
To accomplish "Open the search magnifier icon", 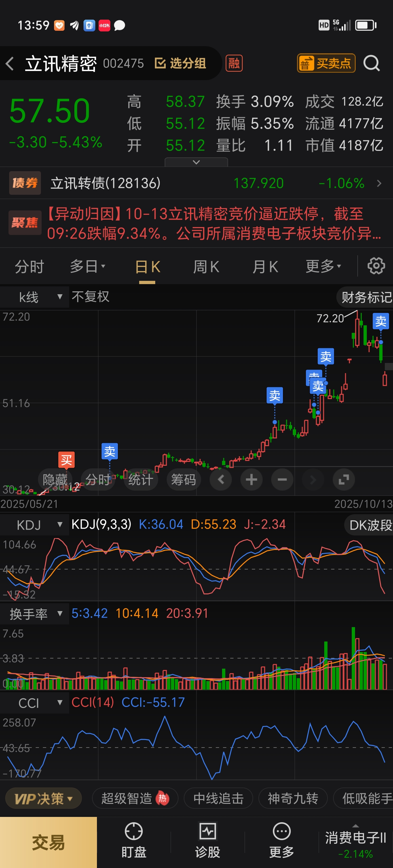I will [x=372, y=63].
